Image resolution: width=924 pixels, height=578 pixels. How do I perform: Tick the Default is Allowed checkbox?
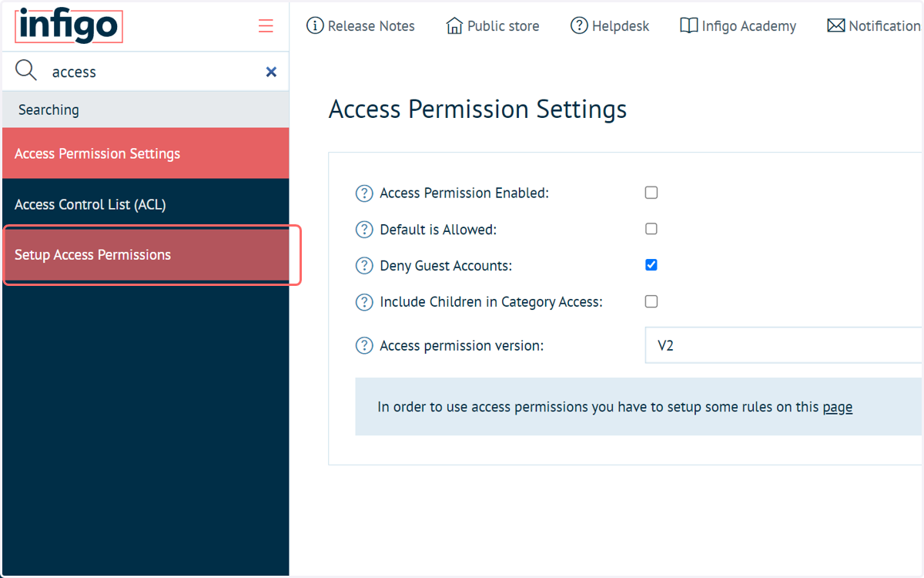651,229
